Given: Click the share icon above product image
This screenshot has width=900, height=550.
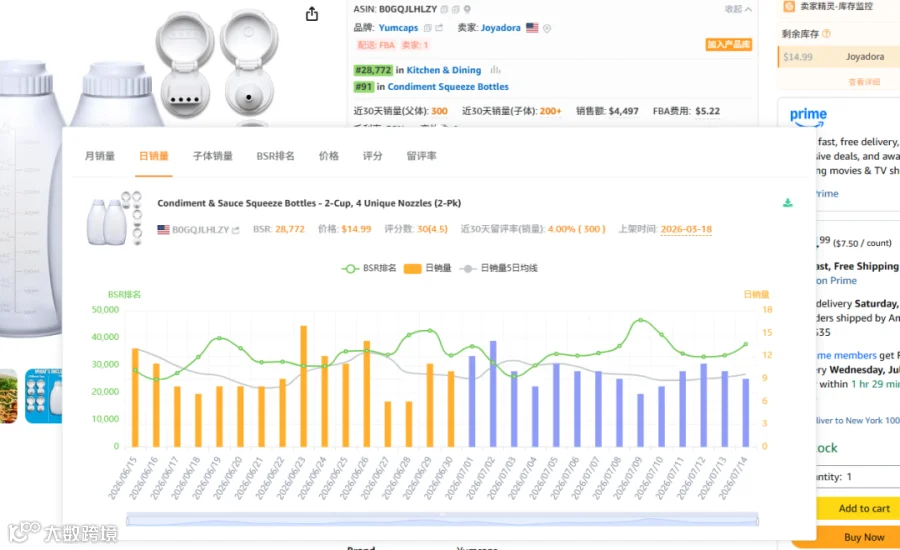Looking at the screenshot, I should [x=312, y=14].
